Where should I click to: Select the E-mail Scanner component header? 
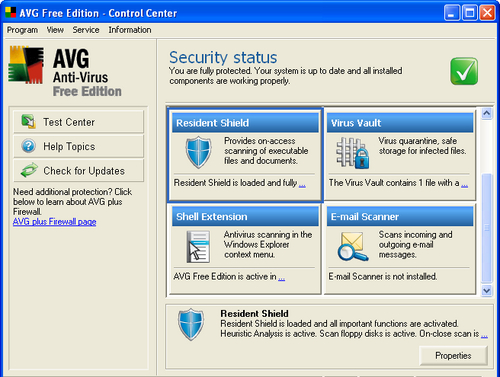coord(400,216)
